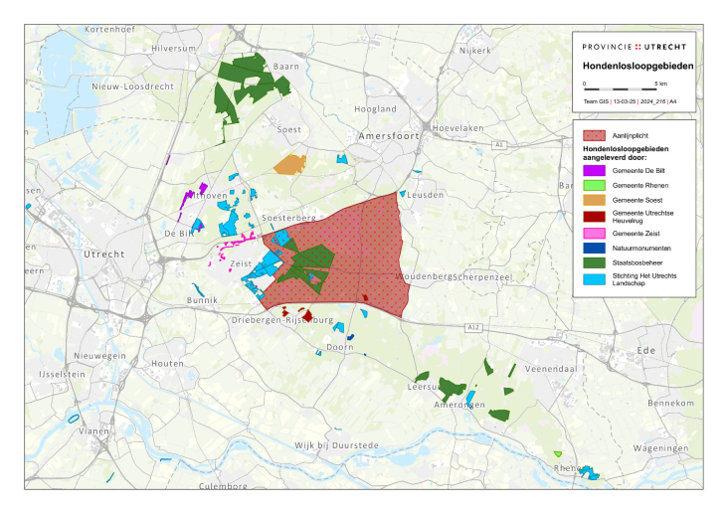Click the 'Driebergen-Rijsenburg' label
The image size is (728, 514).
click(x=282, y=320)
